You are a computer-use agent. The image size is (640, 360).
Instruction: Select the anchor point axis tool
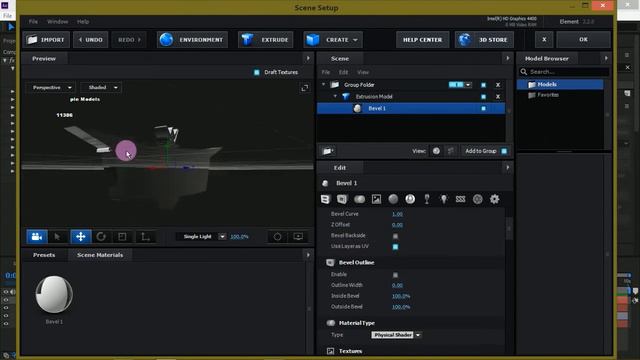pos(145,237)
